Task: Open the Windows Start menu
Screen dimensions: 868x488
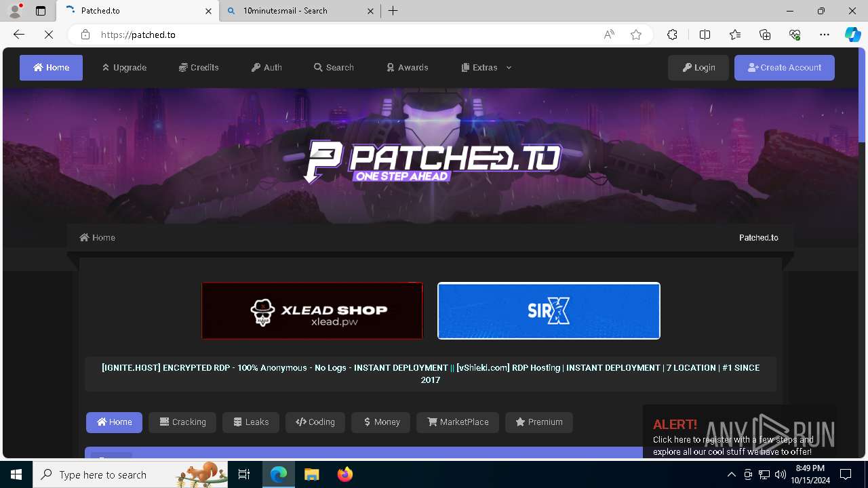Action: click(x=16, y=474)
